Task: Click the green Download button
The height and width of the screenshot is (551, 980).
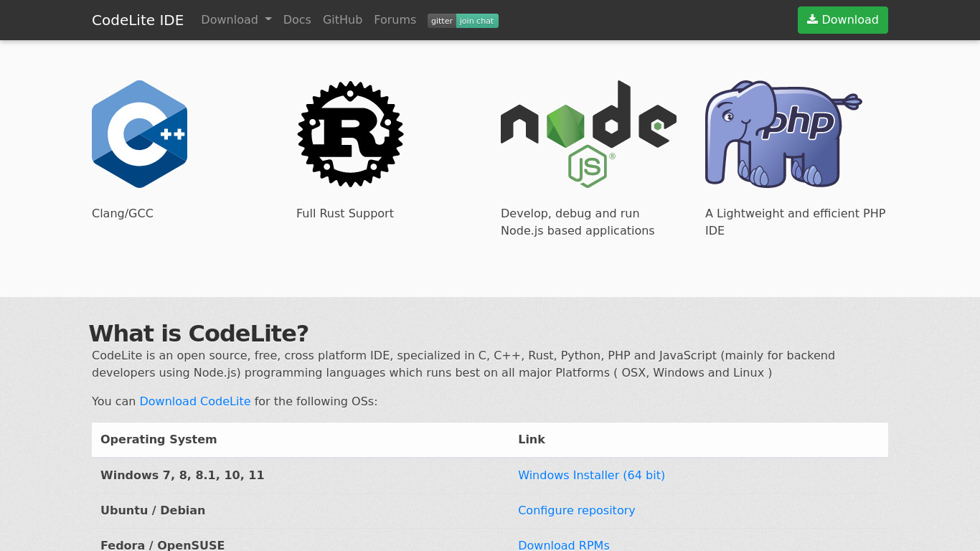Action: [x=843, y=20]
